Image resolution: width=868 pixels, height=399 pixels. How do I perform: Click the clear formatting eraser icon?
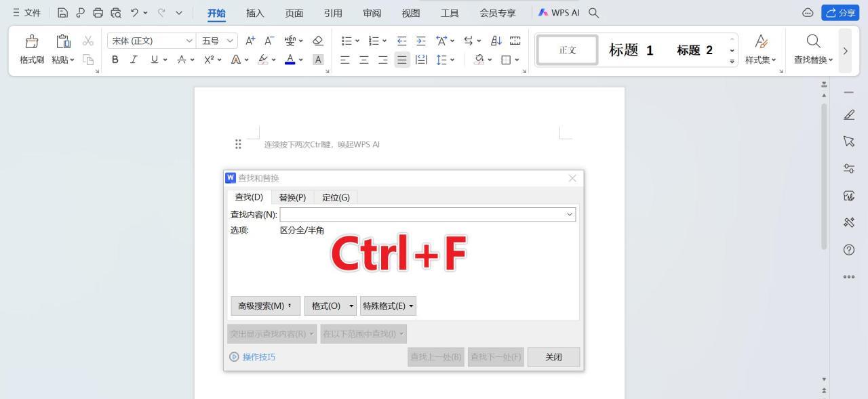point(317,41)
